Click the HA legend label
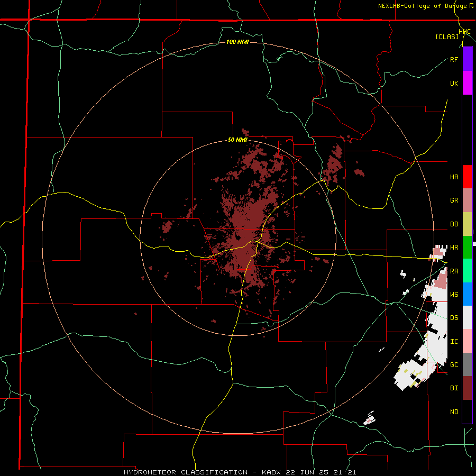Image resolution: width=476 pixels, height=476 pixels. (454, 177)
